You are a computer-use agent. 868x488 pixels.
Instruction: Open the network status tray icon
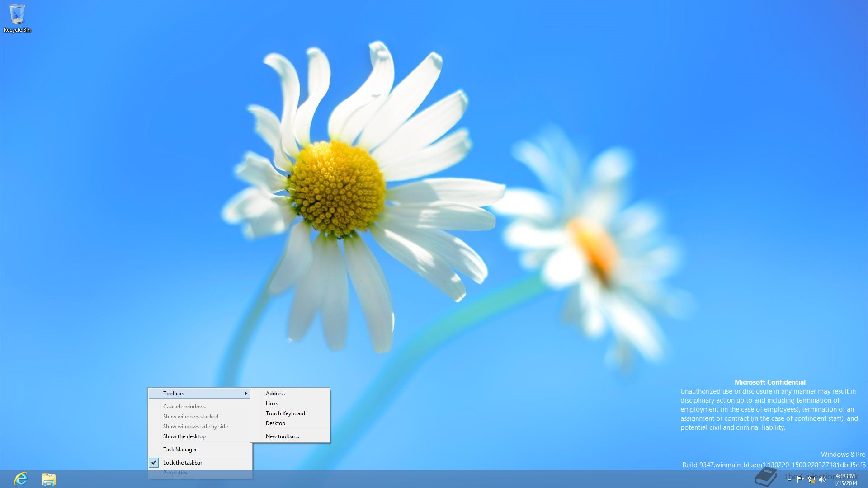[811, 479]
